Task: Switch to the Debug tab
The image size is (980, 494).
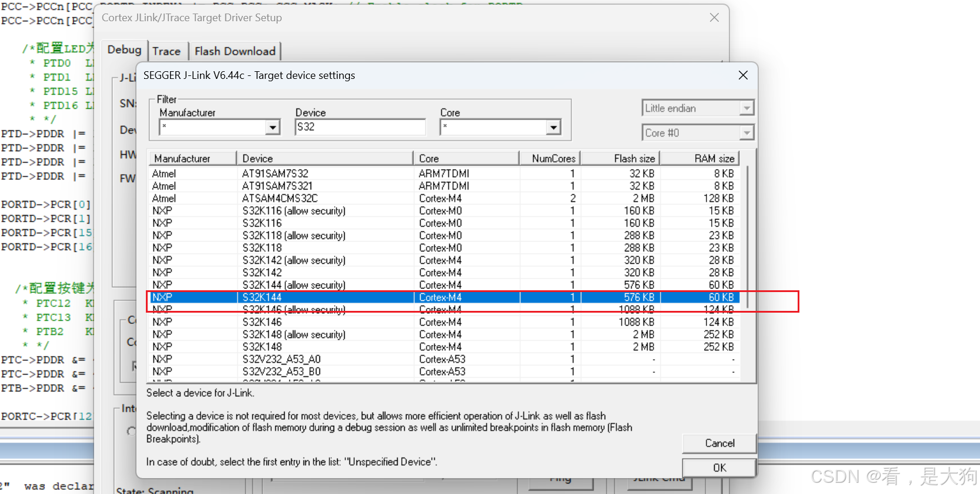Action: (124, 50)
